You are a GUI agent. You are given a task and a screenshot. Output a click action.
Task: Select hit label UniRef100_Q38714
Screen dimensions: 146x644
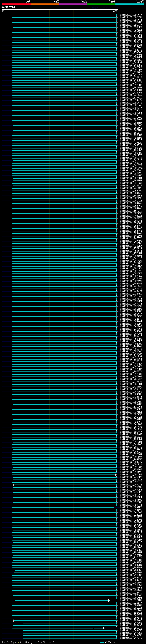tap(131, 359)
